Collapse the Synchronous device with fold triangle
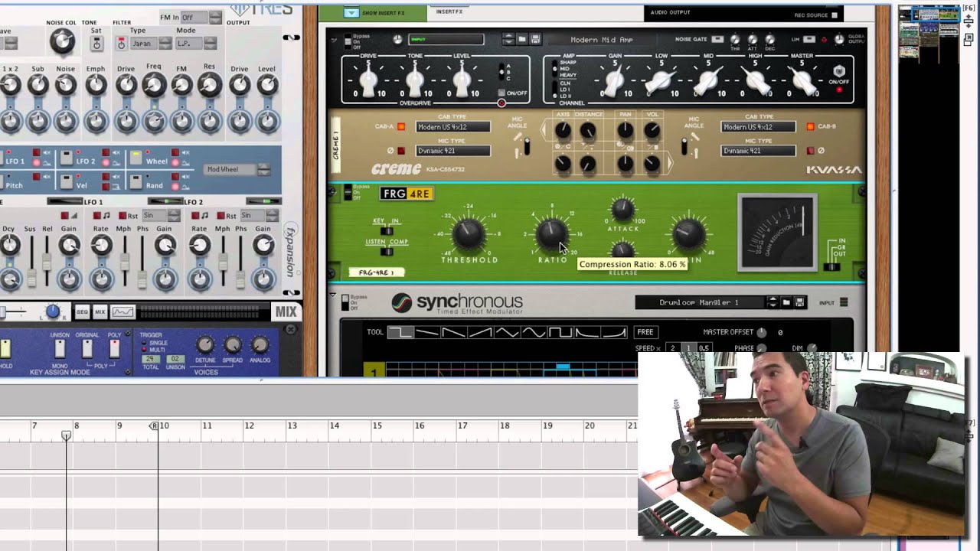 [332, 295]
